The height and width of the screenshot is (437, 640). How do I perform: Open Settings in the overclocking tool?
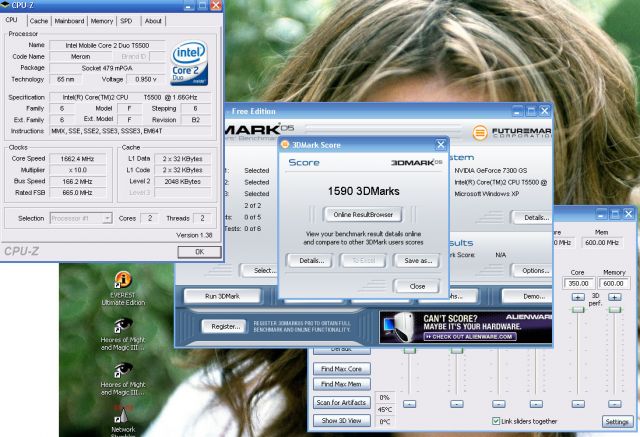pos(617,421)
